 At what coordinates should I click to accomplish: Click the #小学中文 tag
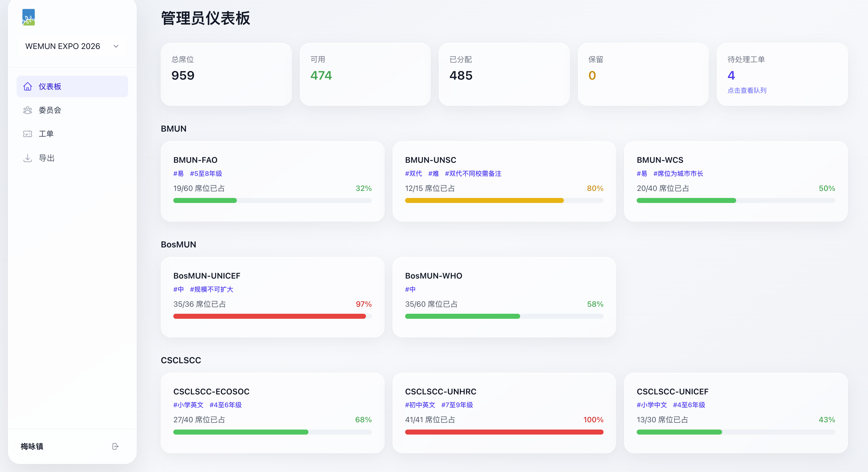click(652, 405)
